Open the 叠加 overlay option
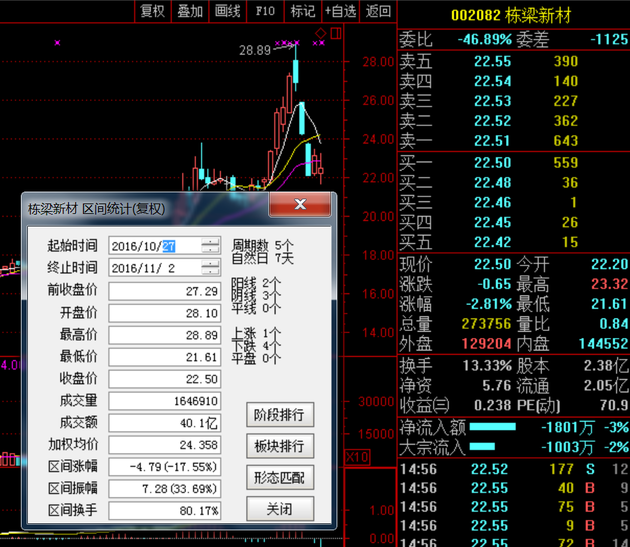Image resolution: width=630 pixels, height=547 pixels. (x=190, y=11)
